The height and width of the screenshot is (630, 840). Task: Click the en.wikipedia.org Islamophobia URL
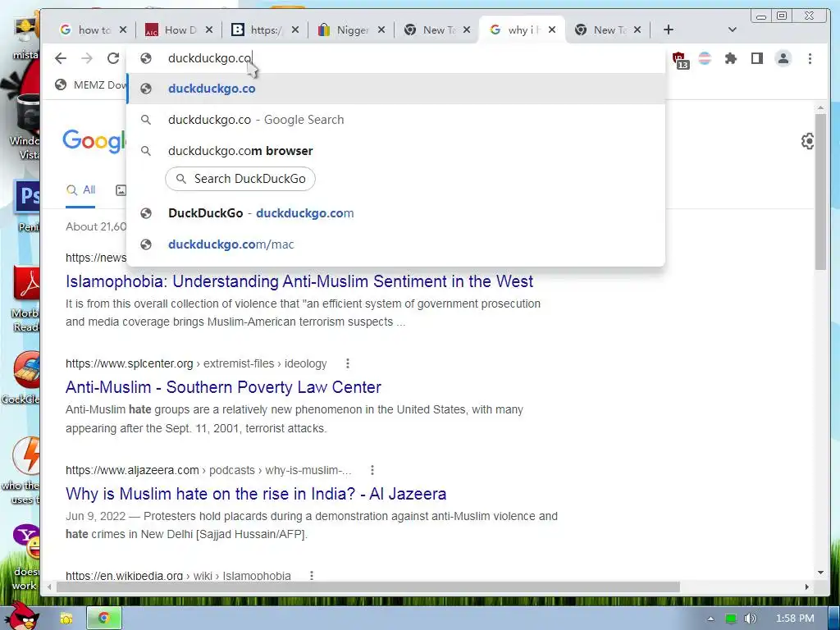[178, 576]
